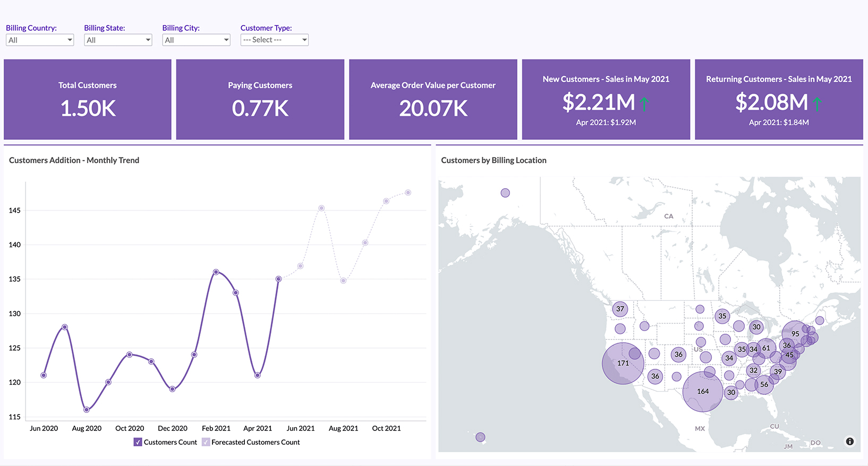
Task: Click the Aug 2020 lowest data point
Action: [x=87, y=410]
